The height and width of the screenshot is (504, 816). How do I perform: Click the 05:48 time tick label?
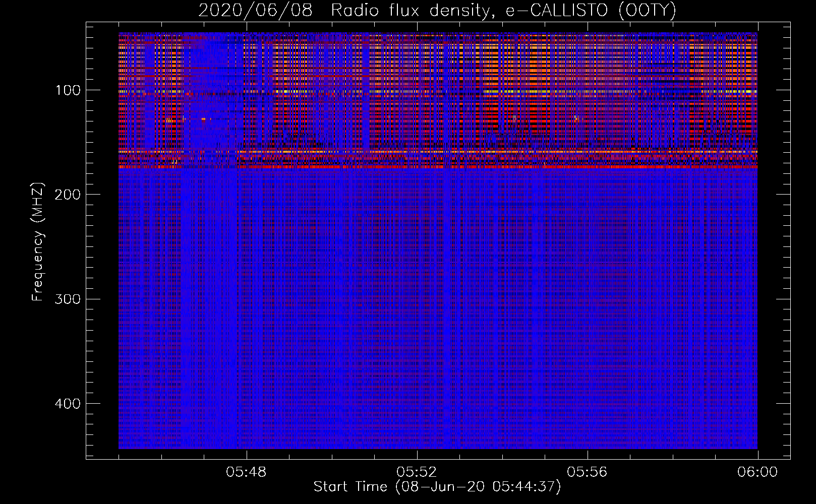[246, 472]
